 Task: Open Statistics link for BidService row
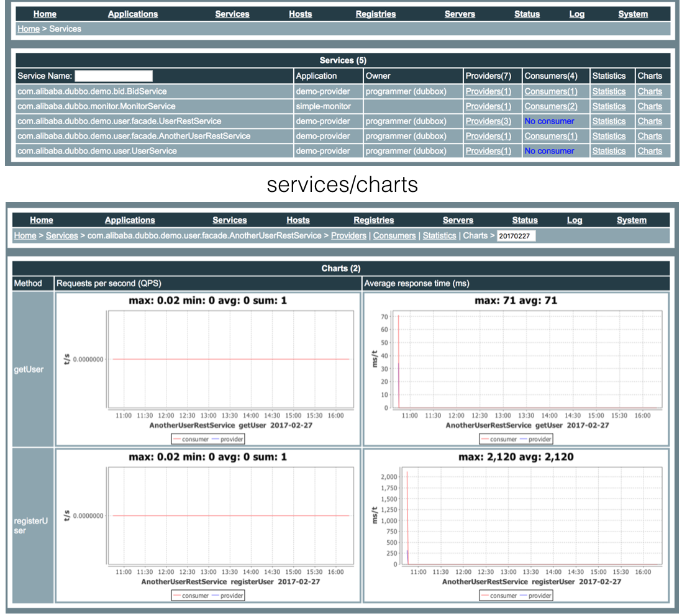[609, 91]
